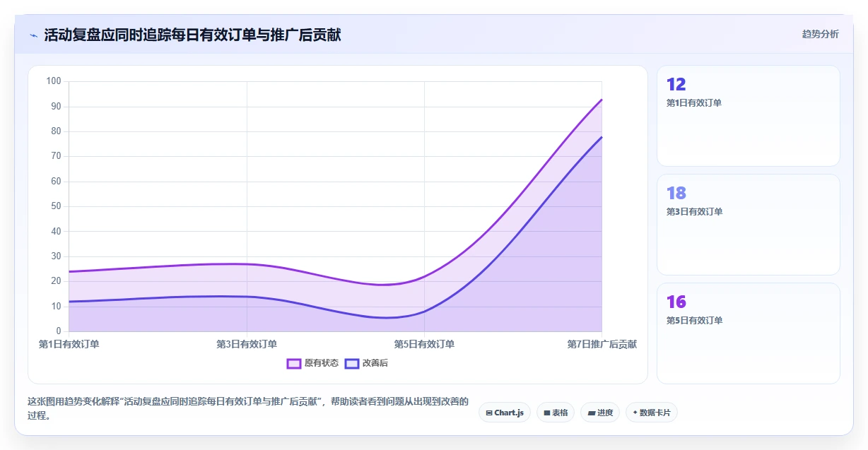The width and height of the screenshot is (868, 450).
Task: Select the 进度 tag chip
Action: [x=600, y=413]
